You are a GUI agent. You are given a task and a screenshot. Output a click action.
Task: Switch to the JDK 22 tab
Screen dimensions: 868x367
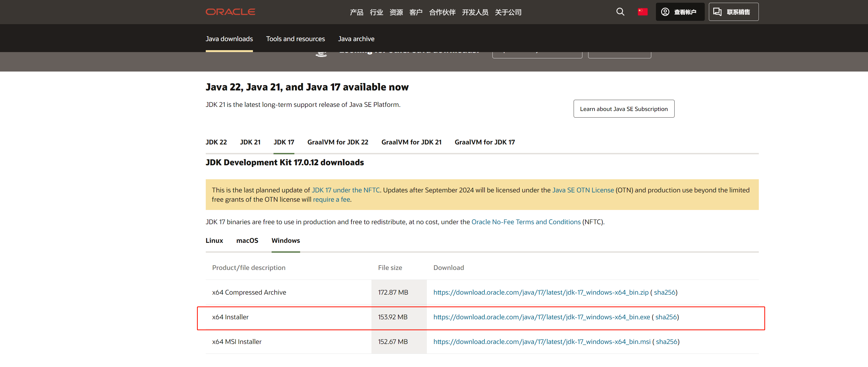point(216,142)
